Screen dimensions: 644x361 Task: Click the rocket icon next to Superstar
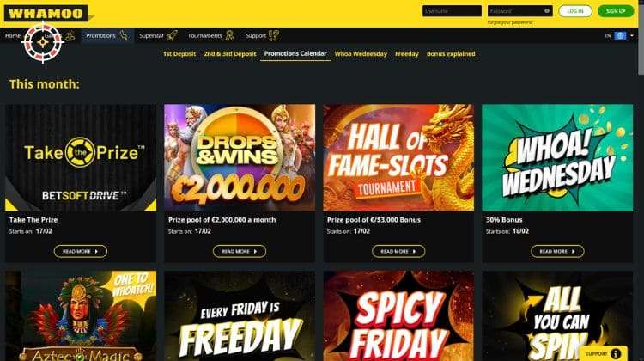point(172,35)
